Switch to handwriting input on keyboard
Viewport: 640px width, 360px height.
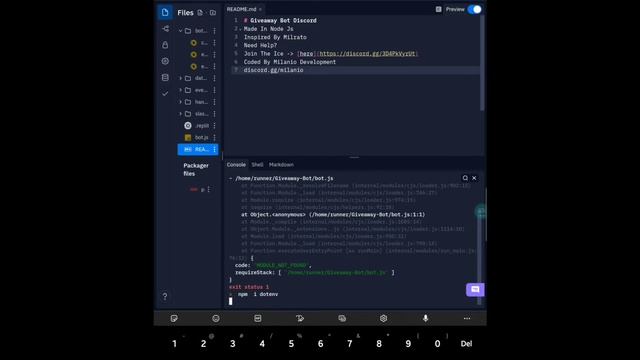(300, 318)
